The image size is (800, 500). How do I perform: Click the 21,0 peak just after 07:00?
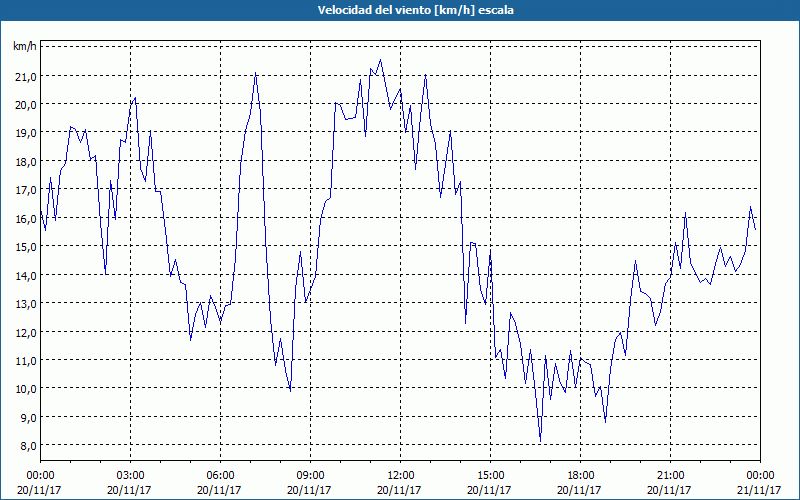(x=255, y=73)
